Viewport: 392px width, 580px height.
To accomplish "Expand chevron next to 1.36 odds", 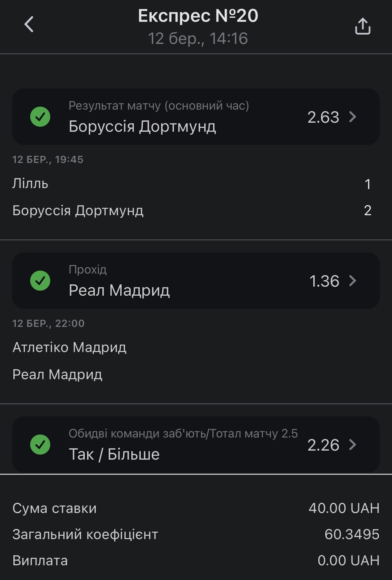I will (353, 281).
